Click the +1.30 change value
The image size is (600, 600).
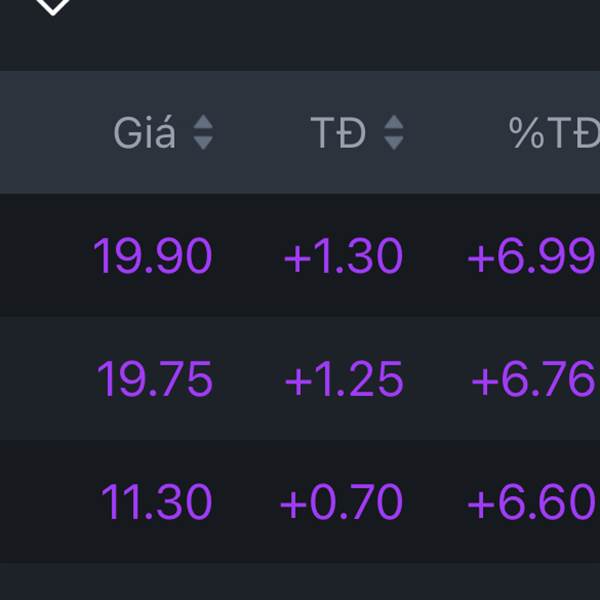pos(343,256)
